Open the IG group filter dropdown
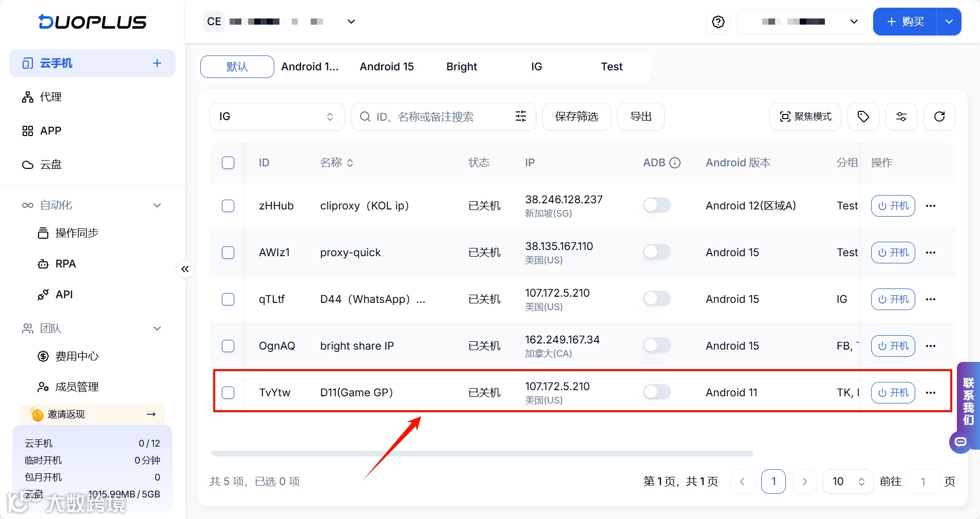This screenshot has height=519, width=980. coord(277,117)
